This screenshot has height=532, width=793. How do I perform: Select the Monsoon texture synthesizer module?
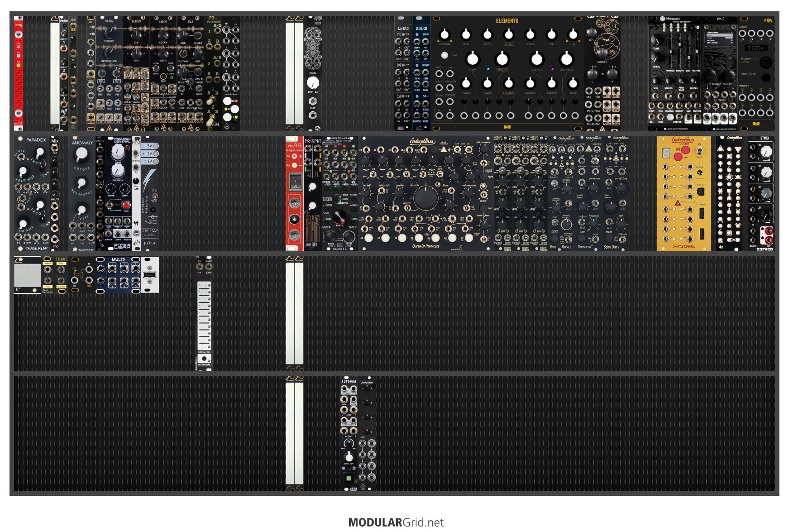[674, 74]
